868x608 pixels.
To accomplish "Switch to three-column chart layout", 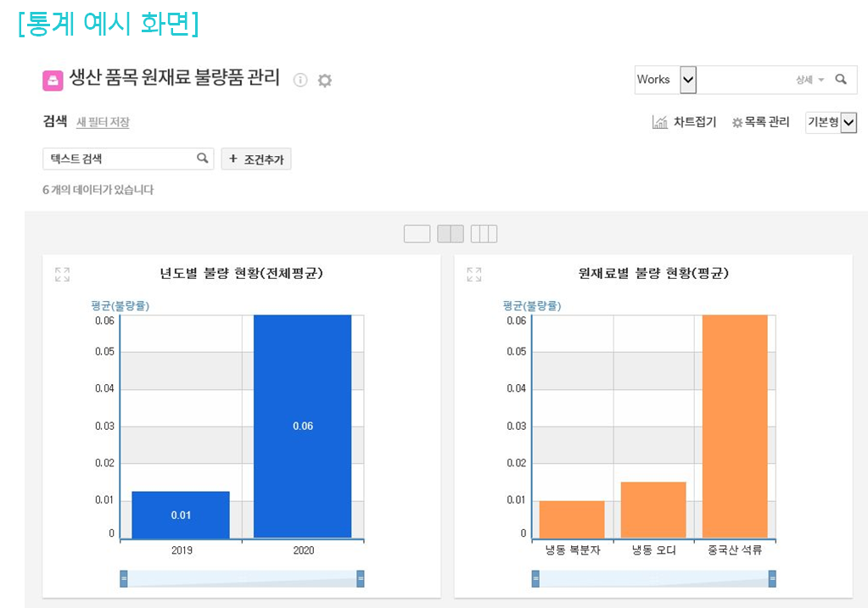I will (x=484, y=234).
